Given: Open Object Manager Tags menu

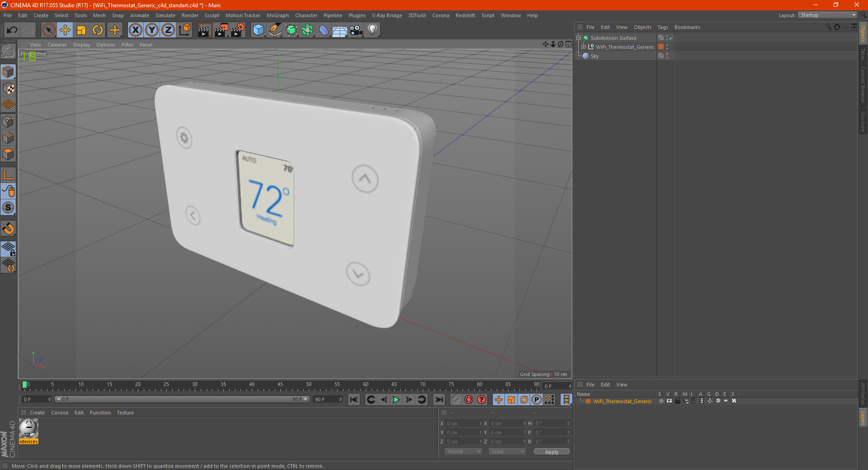Looking at the screenshot, I should pos(663,27).
